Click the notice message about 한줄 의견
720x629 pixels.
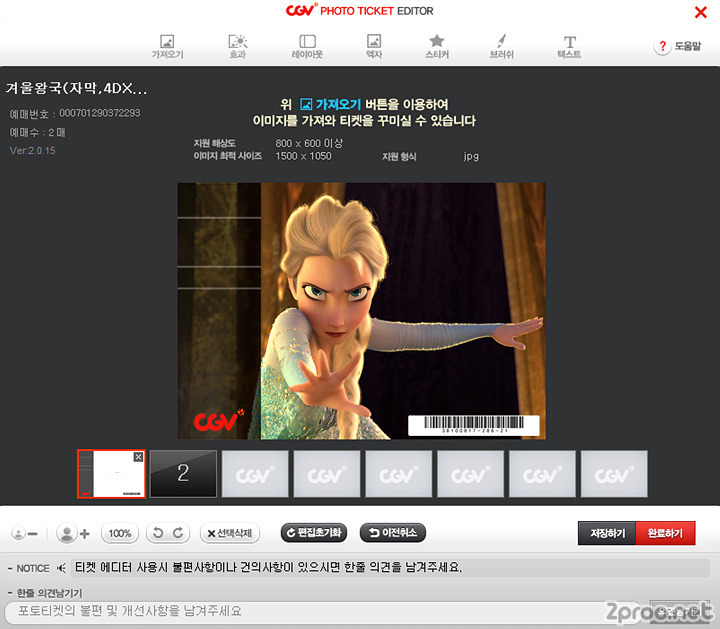point(269,567)
